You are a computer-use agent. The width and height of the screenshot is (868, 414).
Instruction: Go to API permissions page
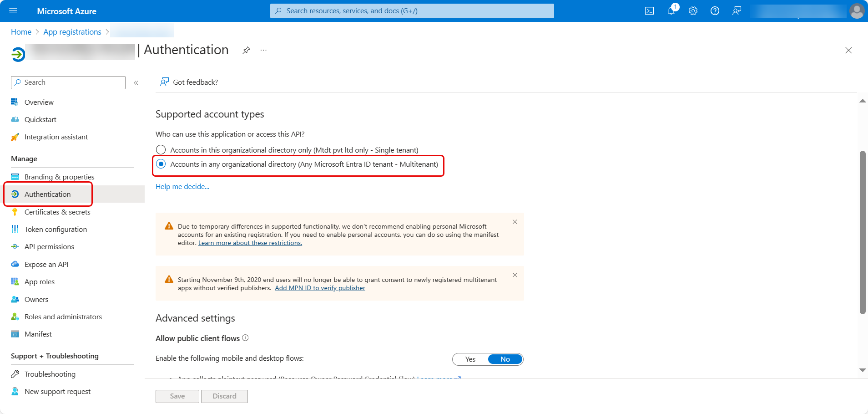49,246
